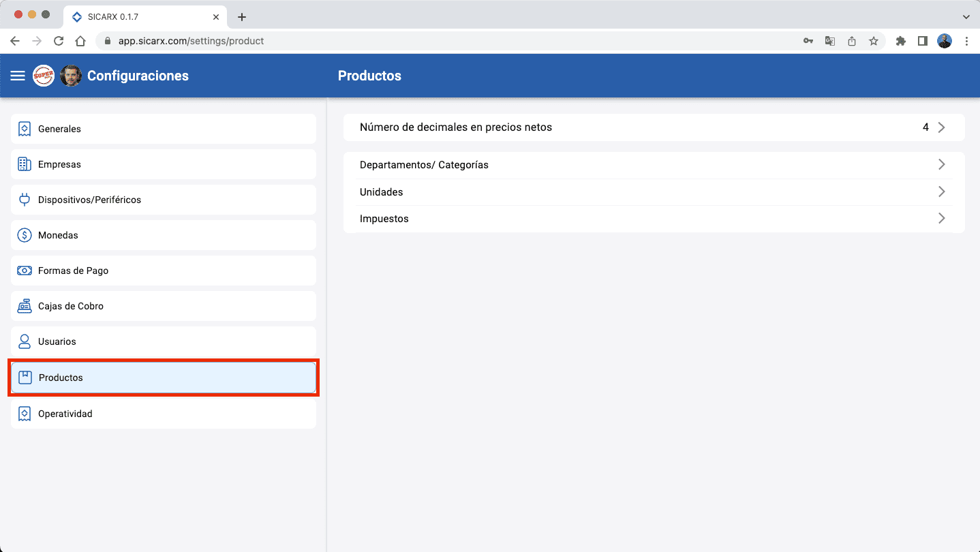Click the Cajas de Cobro register icon
Image resolution: width=980 pixels, height=552 pixels.
coord(25,305)
